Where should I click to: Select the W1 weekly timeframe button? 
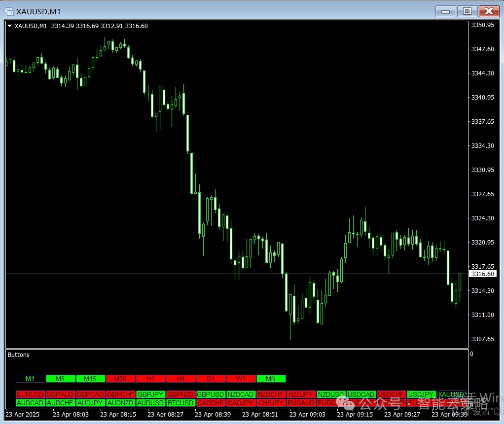pyautogui.click(x=241, y=379)
